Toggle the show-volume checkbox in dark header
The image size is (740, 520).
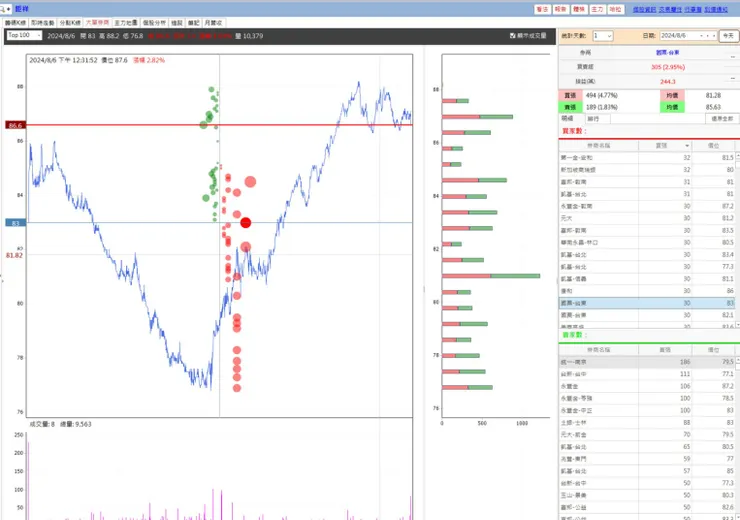point(513,35)
